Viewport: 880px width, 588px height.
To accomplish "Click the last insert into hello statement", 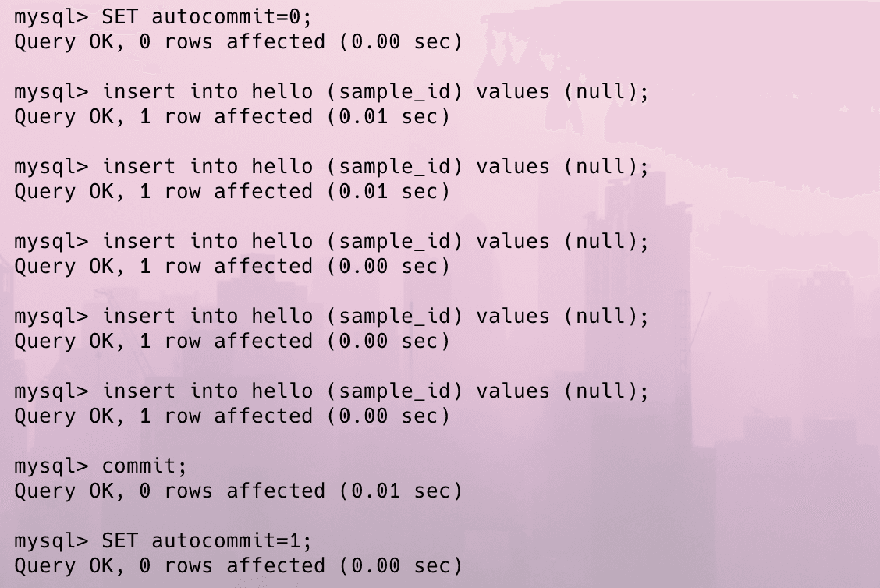I will pyautogui.click(x=374, y=391).
